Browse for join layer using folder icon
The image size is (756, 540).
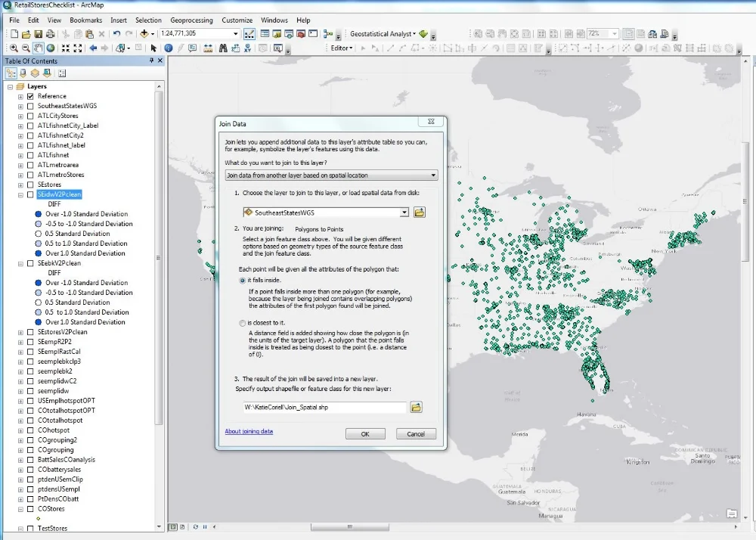420,212
